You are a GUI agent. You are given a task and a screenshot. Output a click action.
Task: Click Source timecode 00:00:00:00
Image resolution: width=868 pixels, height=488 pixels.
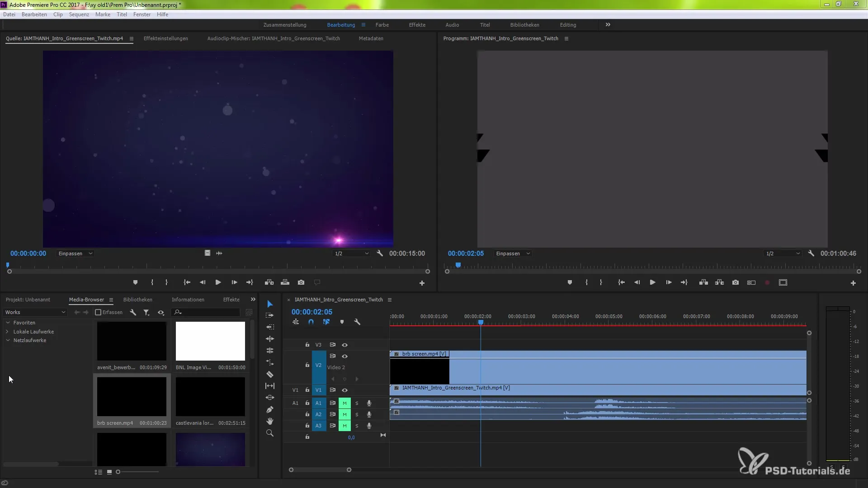(28, 253)
